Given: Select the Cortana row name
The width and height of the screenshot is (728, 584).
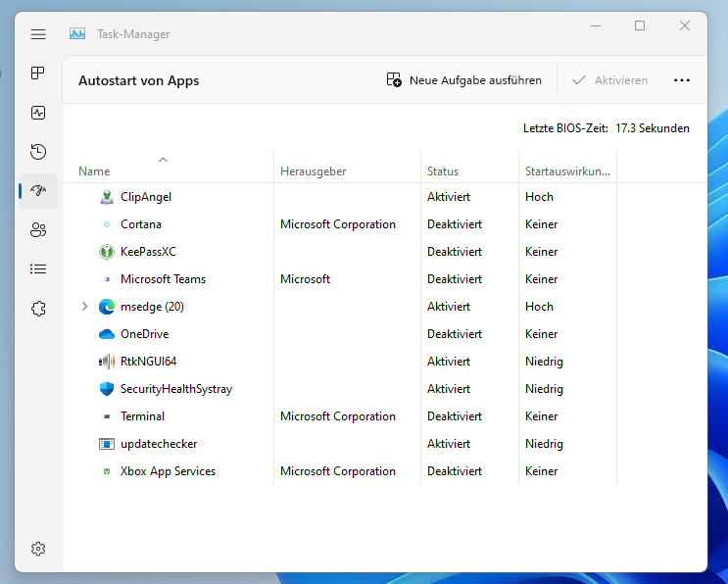Looking at the screenshot, I should pos(141,224).
